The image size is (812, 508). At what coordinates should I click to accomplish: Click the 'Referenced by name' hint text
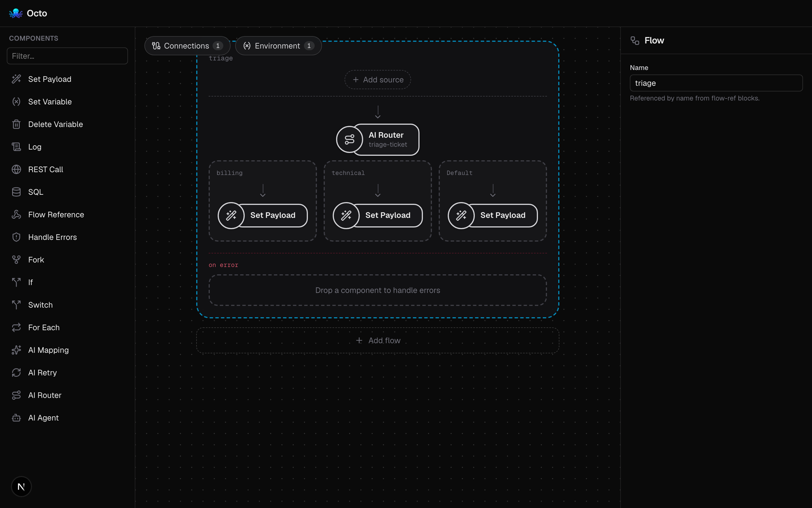694,98
